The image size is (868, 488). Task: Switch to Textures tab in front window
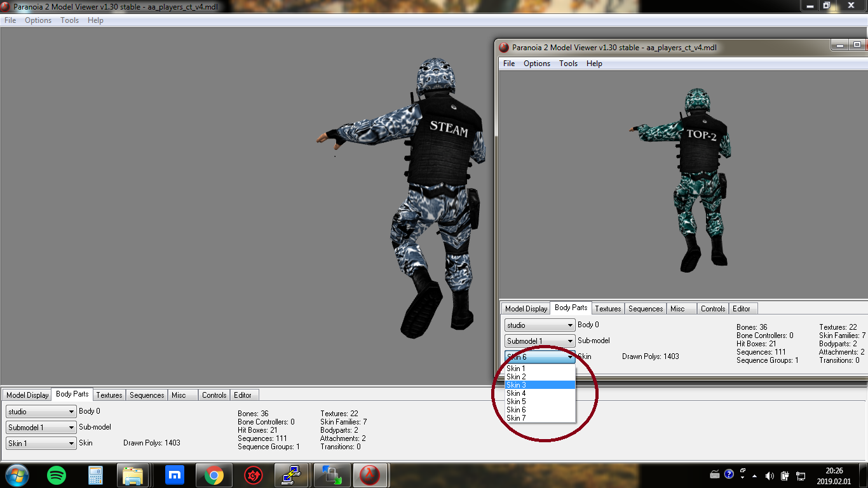tap(607, 309)
